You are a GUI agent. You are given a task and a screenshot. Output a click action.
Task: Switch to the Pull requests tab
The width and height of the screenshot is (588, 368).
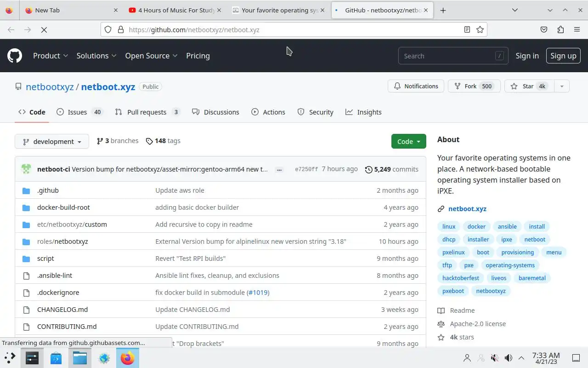[x=147, y=112]
